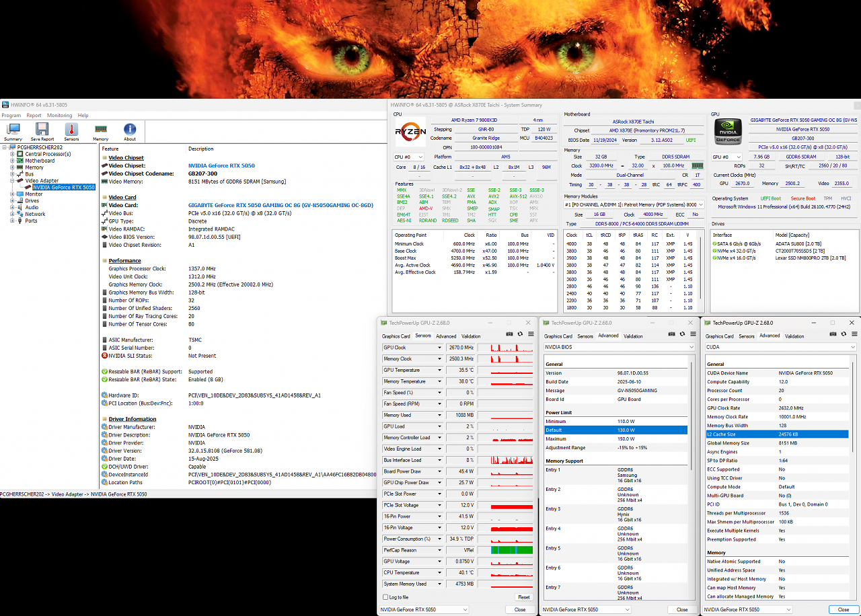
Task: Open hamburger menu in GPU-Z CUDA window
Action: pos(854,334)
